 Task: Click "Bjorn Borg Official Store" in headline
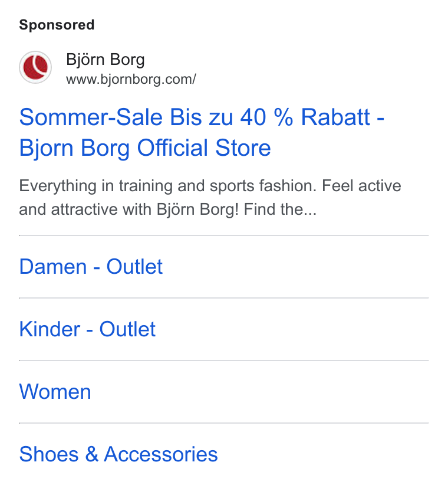tap(145, 148)
